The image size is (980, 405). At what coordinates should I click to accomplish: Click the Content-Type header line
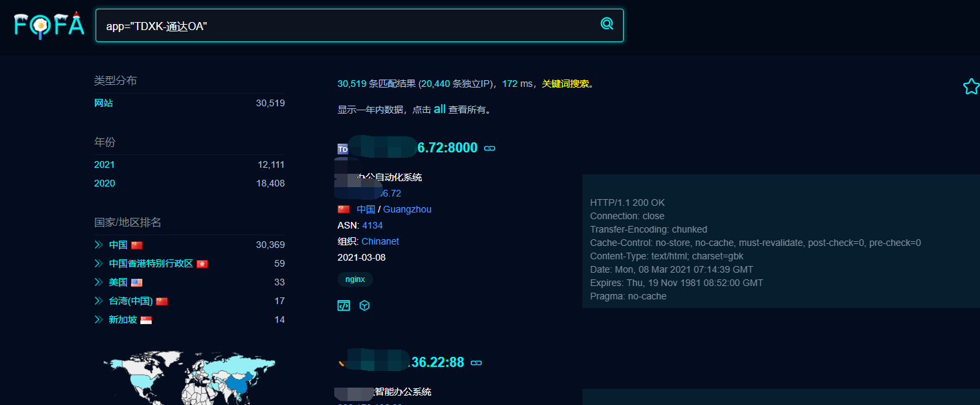pyautogui.click(x=666, y=256)
